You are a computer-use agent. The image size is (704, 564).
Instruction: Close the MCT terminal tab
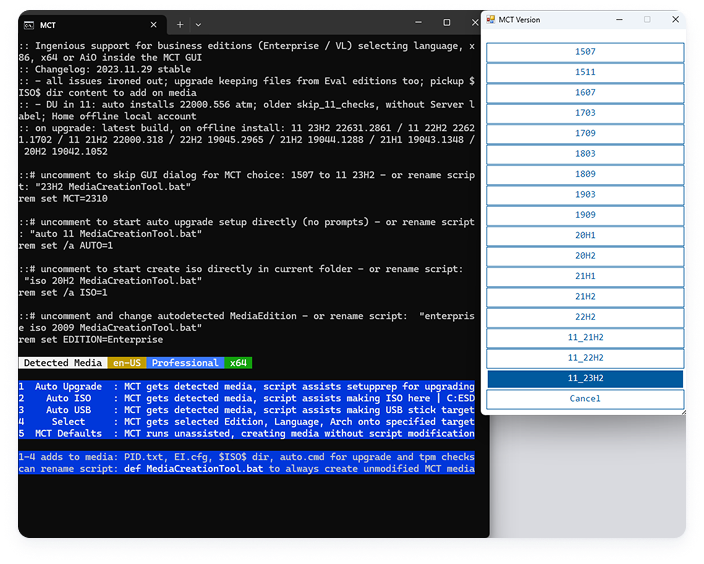154,25
